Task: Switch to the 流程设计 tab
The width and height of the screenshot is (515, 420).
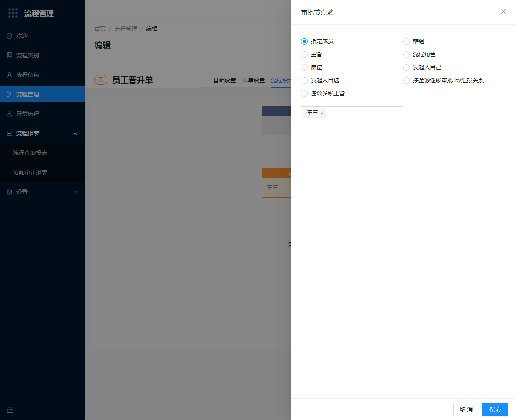Action: pyautogui.click(x=281, y=80)
